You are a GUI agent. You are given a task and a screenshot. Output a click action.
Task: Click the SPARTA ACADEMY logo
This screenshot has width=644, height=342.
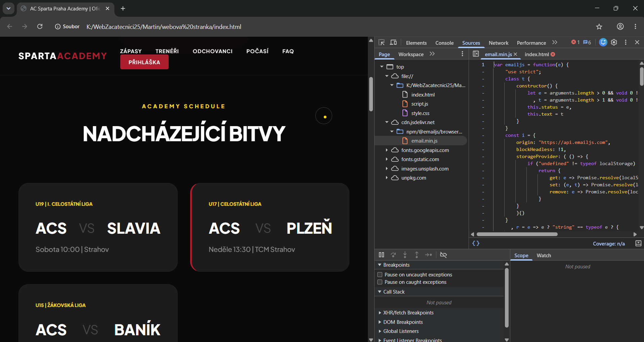coord(63,56)
